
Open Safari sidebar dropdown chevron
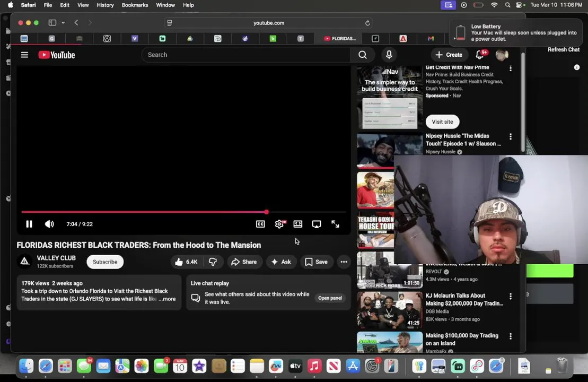click(x=63, y=22)
